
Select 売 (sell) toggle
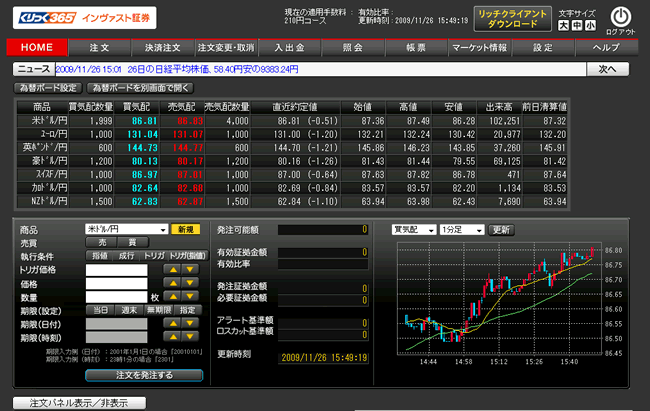click(102, 242)
